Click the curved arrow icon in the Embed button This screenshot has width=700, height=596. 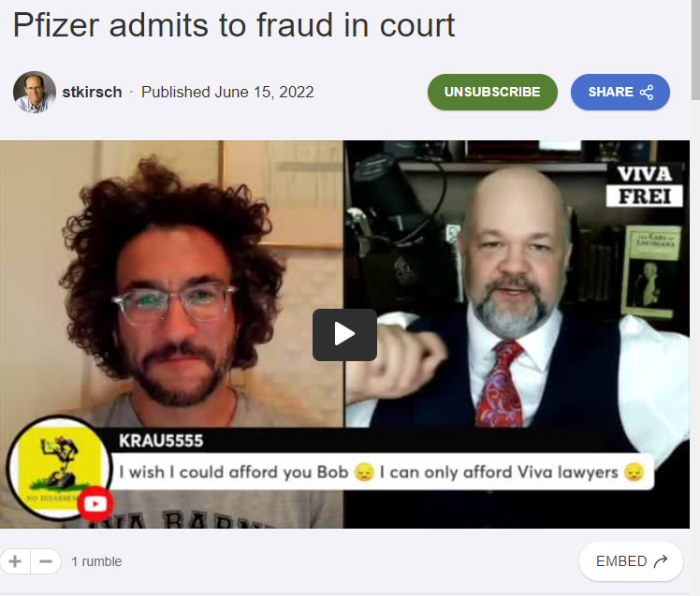tap(661, 561)
